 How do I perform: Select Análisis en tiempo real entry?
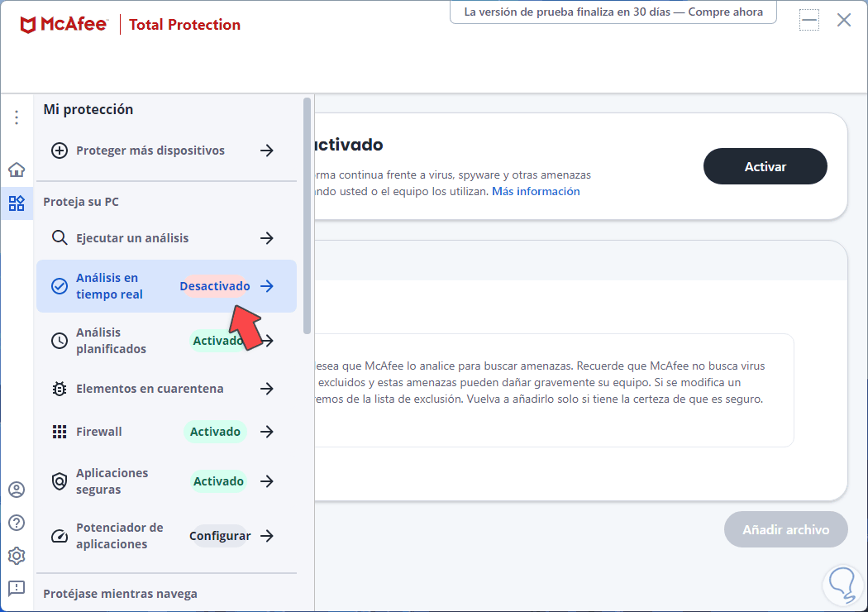[x=167, y=286]
